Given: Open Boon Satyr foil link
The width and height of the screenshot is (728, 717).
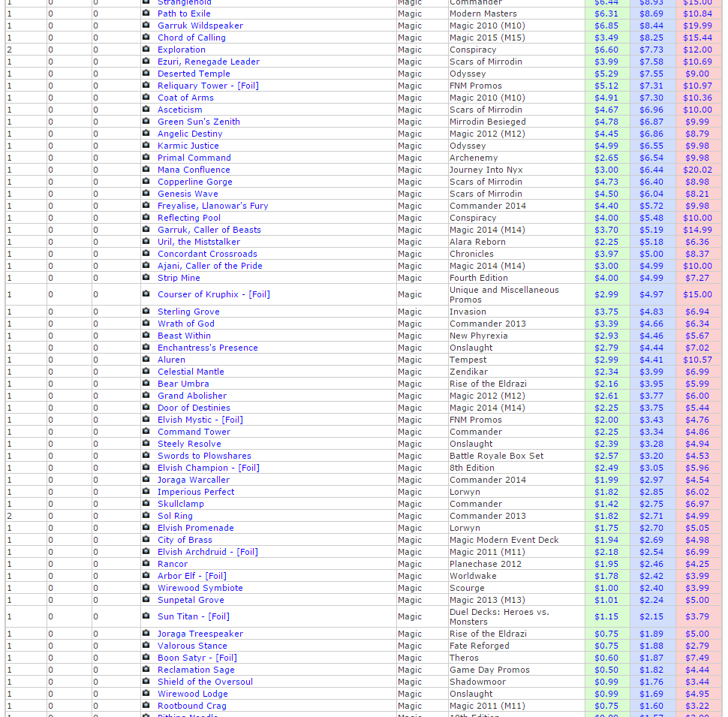Looking at the screenshot, I should (x=197, y=658).
